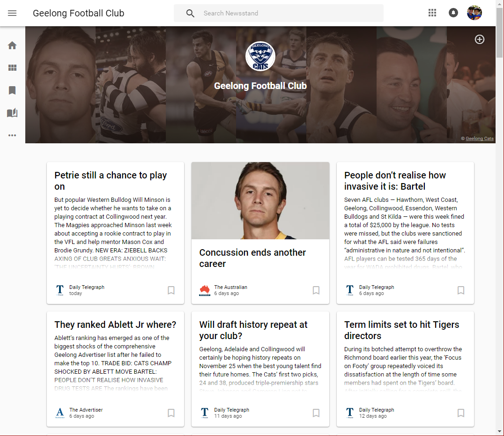Viewport: 504px width, 436px height.
Task: Follow the 'Geelong Cats' photo credit link
Action: (x=480, y=139)
